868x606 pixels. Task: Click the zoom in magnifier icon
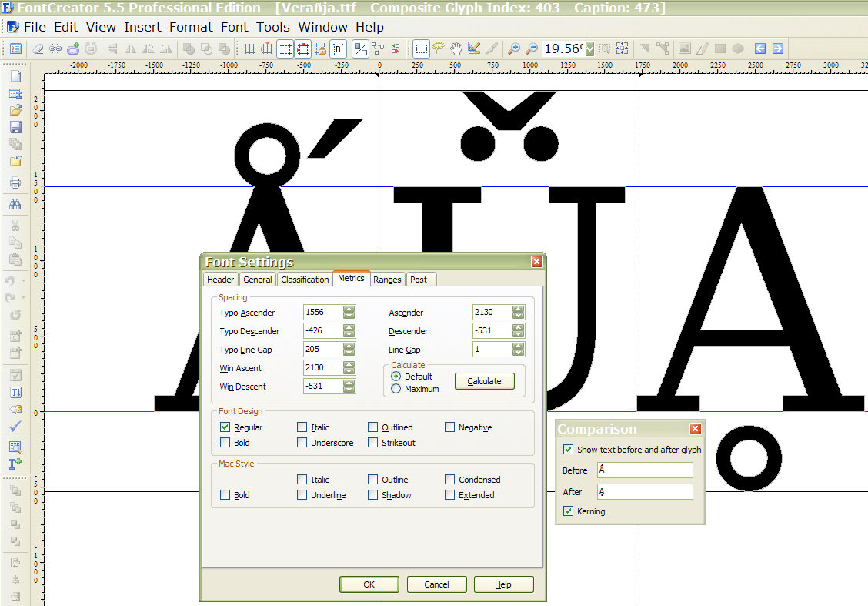pyautogui.click(x=513, y=49)
